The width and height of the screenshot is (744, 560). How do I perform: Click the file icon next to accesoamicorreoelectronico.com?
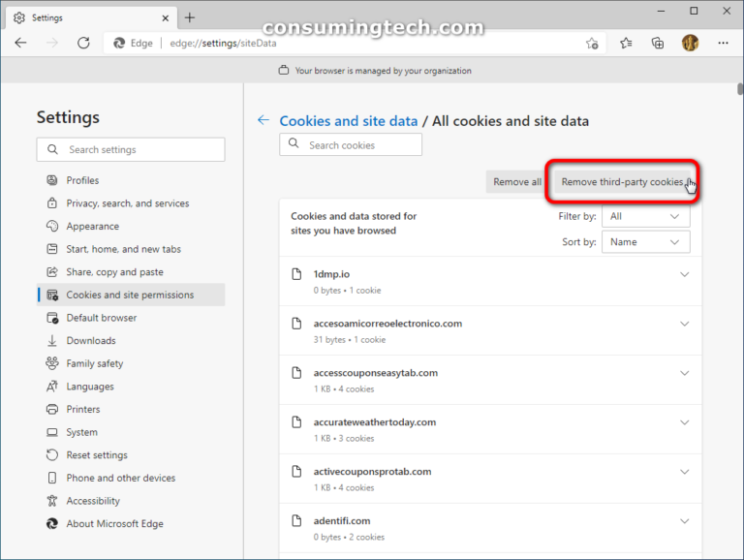click(296, 324)
